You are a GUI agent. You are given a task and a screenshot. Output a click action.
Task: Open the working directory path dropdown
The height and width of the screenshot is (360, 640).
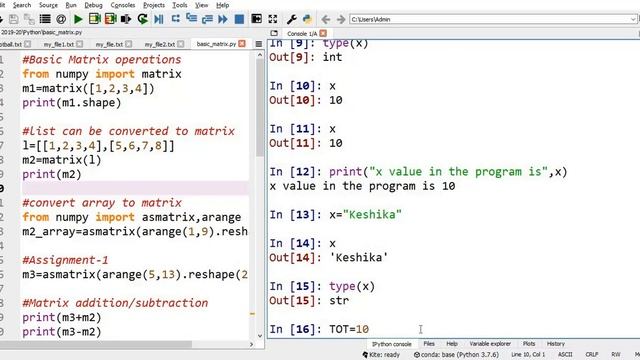click(x=633, y=19)
